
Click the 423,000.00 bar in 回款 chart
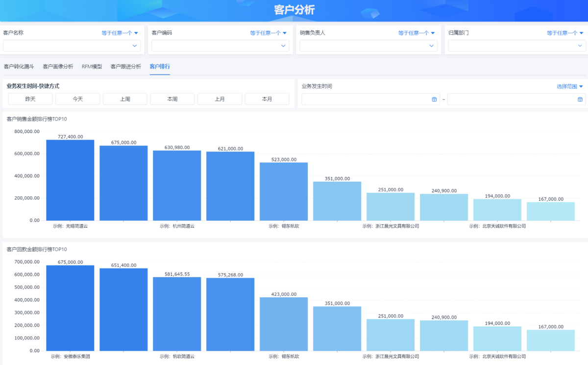[284, 324]
